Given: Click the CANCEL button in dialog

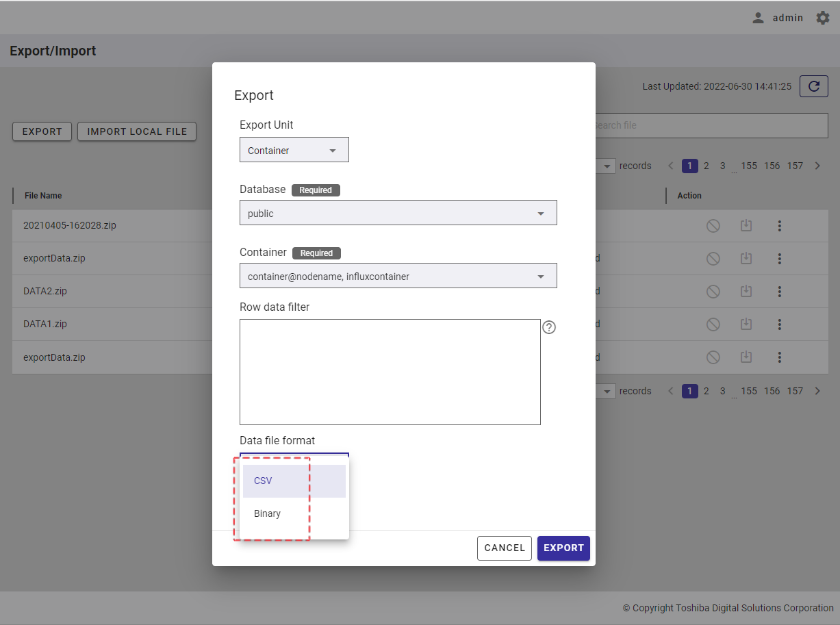Looking at the screenshot, I should point(504,548).
